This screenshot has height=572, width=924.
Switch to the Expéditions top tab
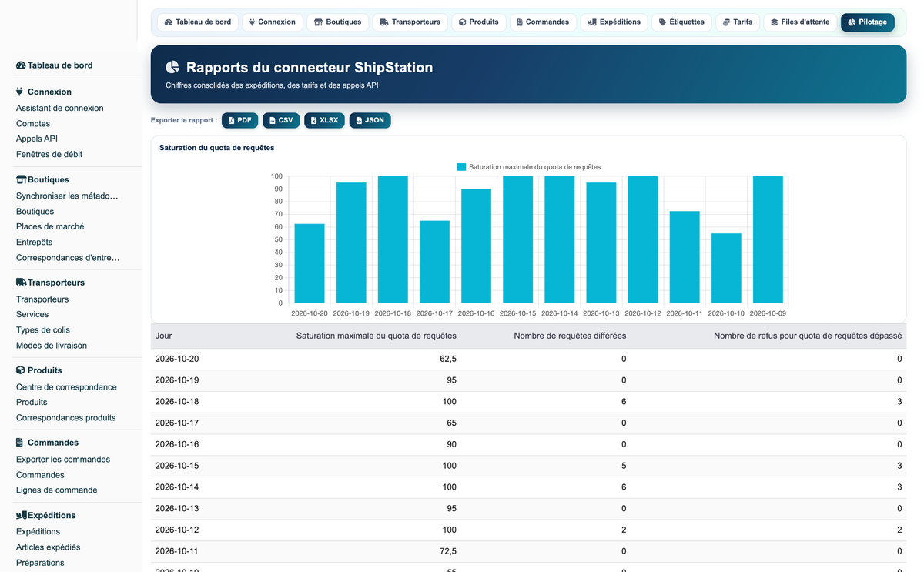tap(614, 22)
